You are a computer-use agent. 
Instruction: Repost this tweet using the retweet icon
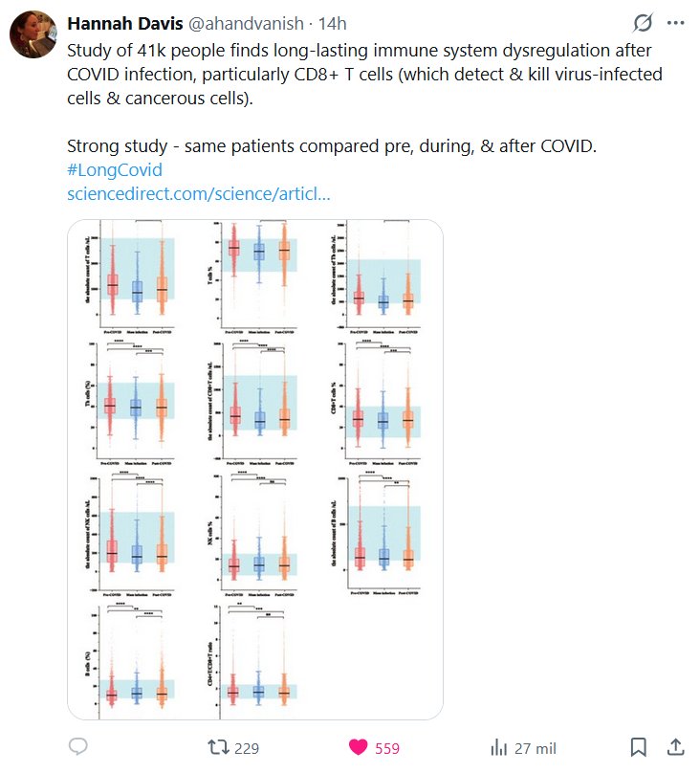tap(223, 747)
